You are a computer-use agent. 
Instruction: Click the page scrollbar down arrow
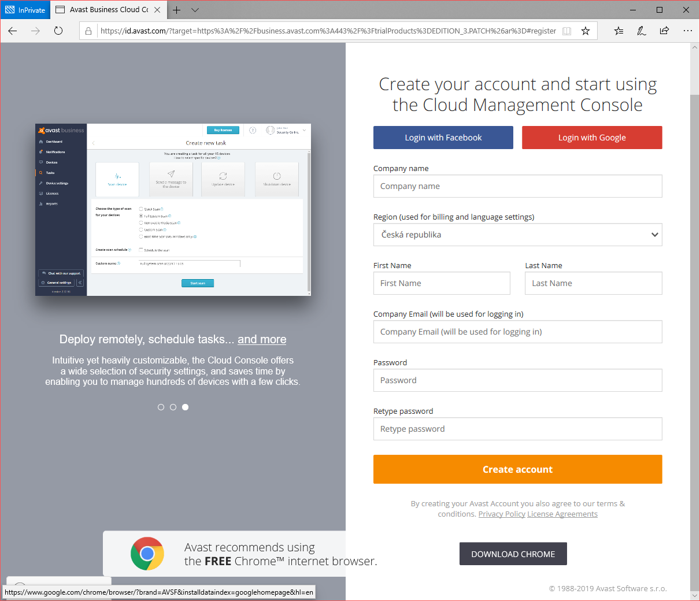(695, 595)
